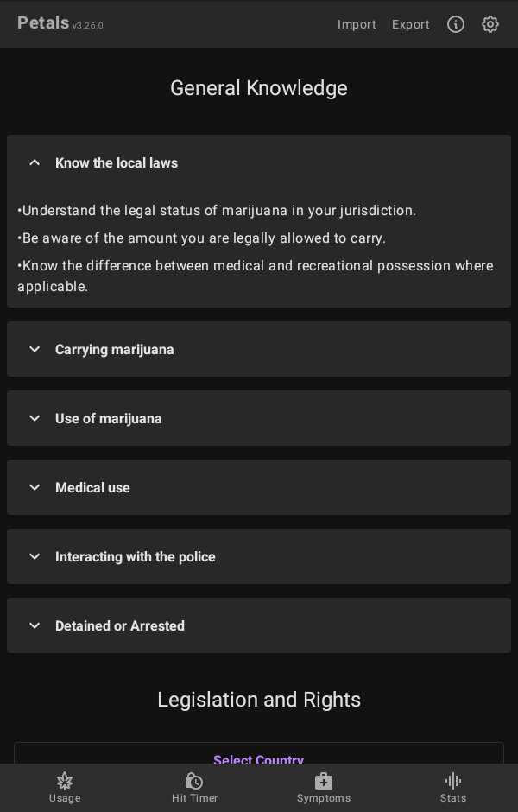Open the Select Country dropdown
The image size is (518, 812).
point(259,755)
